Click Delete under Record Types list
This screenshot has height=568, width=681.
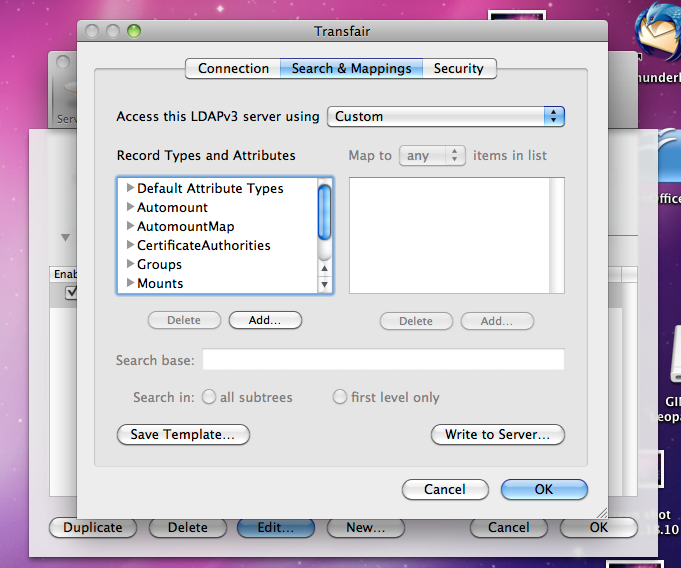point(184,320)
